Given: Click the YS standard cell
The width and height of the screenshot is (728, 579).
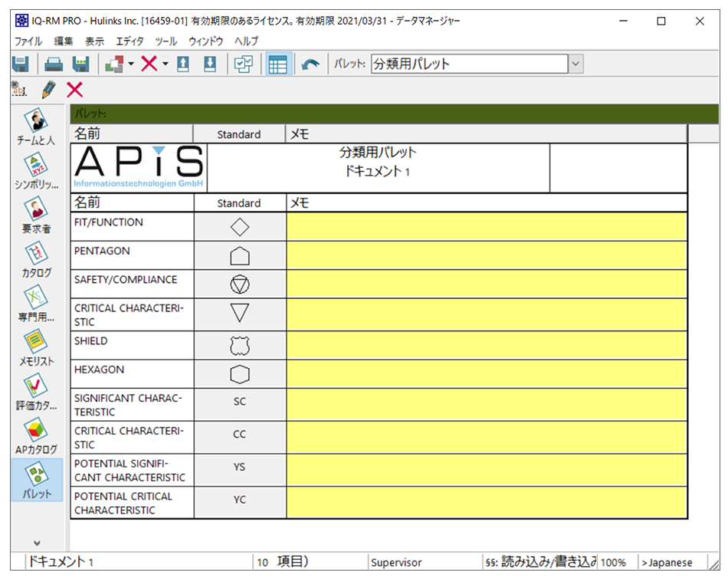Looking at the screenshot, I should coord(240,471).
